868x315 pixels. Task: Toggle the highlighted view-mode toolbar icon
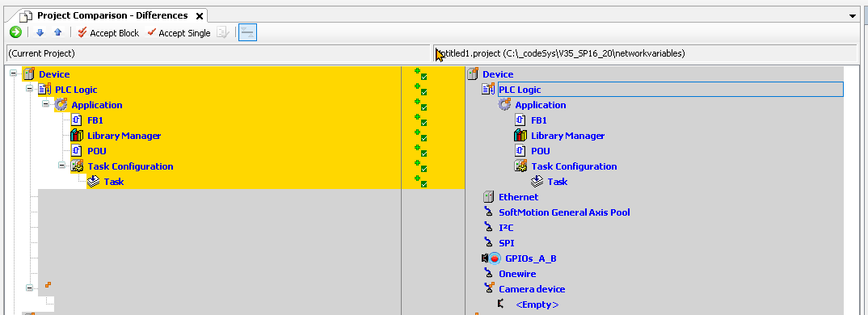click(246, 32)
